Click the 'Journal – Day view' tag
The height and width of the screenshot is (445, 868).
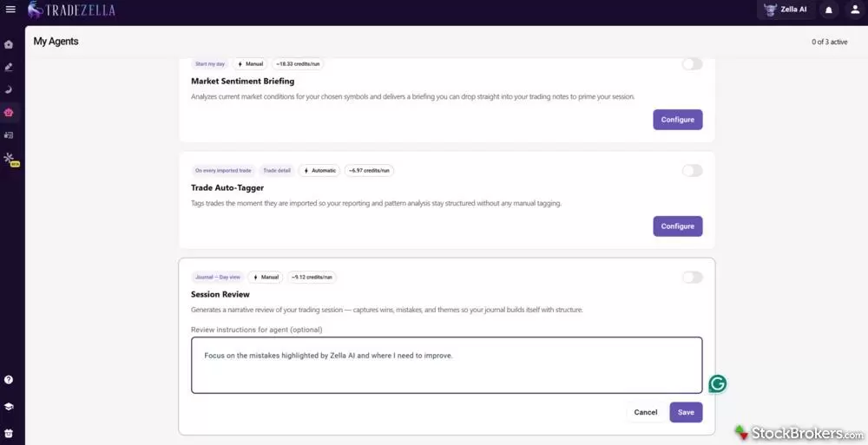[218, 278]
